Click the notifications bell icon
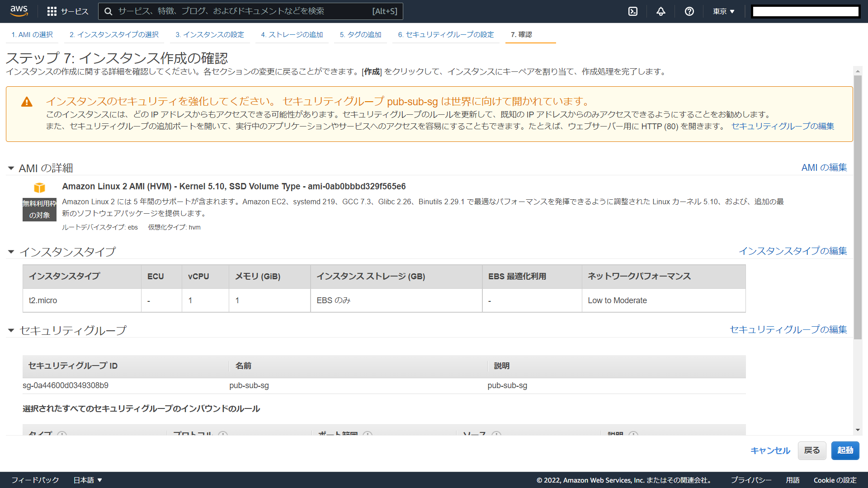Image resolution: width=868 pixels, height=488 pixels. pos(661,11)
